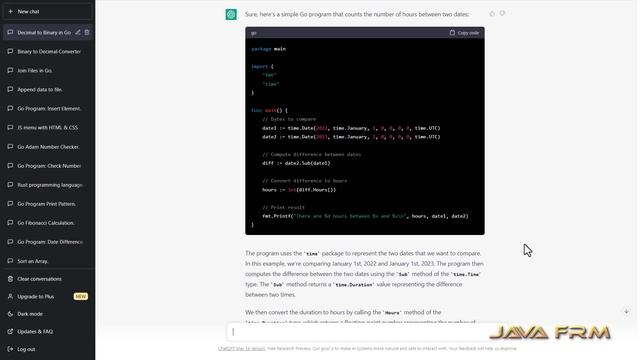
Task: Click Log out
Action: point(47,349)
